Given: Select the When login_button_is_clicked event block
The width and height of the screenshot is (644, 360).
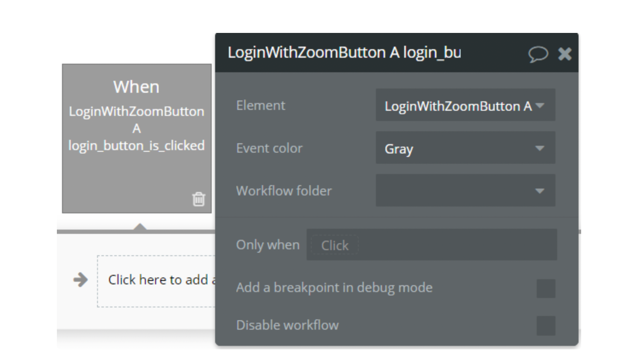Looking at the screenshot, I should 137,139.
